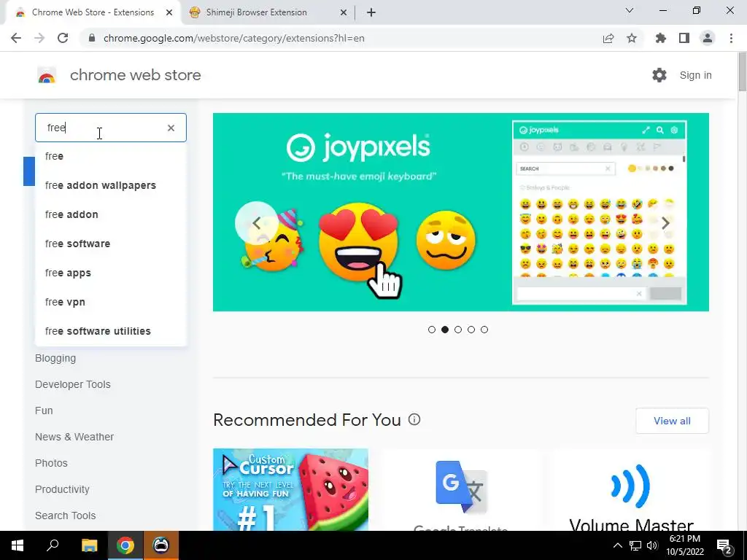Switch to Chrome Web Store tab
The width and height of the screenshot is (747, 560).
click(93, 12)
